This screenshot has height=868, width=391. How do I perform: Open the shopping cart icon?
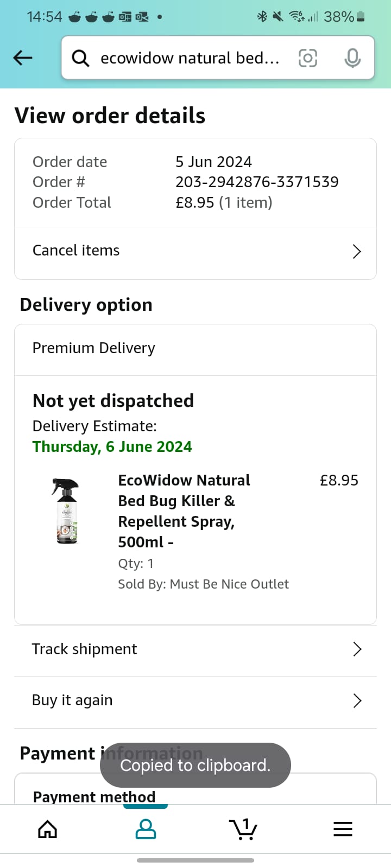coord(243,829)
